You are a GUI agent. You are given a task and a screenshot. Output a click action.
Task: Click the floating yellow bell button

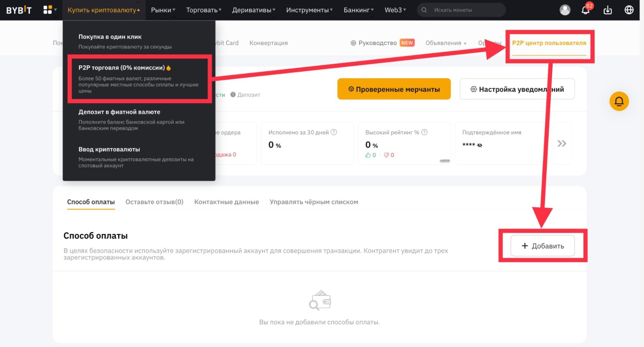click(619, 101)
